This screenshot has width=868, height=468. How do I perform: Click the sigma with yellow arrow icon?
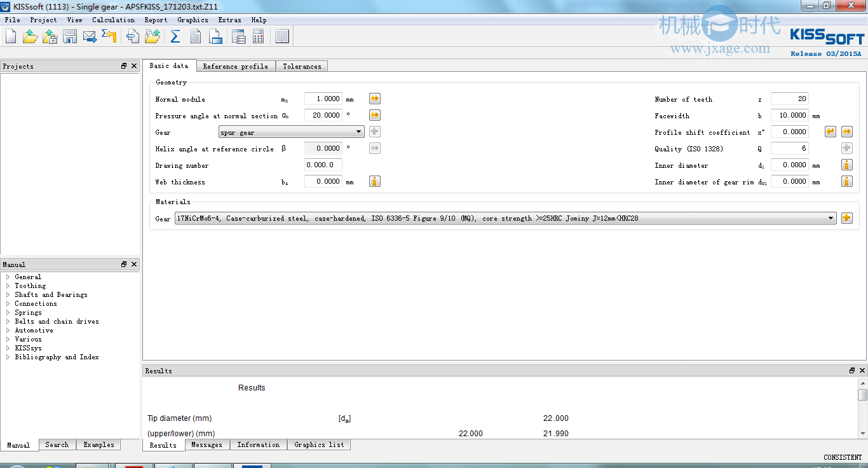pyautogui.click(x=110, y=36)
